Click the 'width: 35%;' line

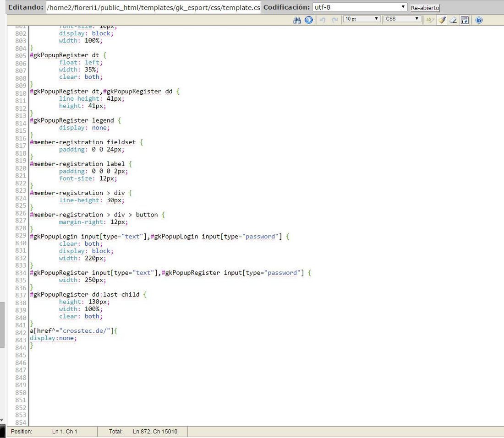(x=79, y=70)
